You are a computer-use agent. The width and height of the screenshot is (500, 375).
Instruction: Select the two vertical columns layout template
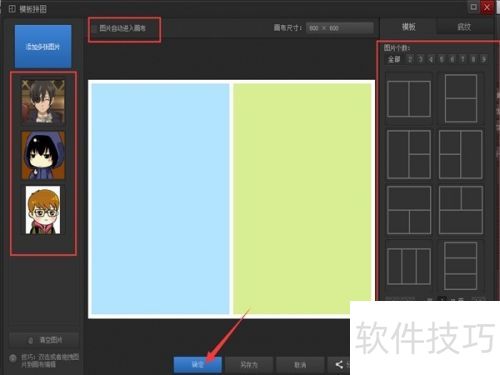pyautogui.click(x=409, y=99)
